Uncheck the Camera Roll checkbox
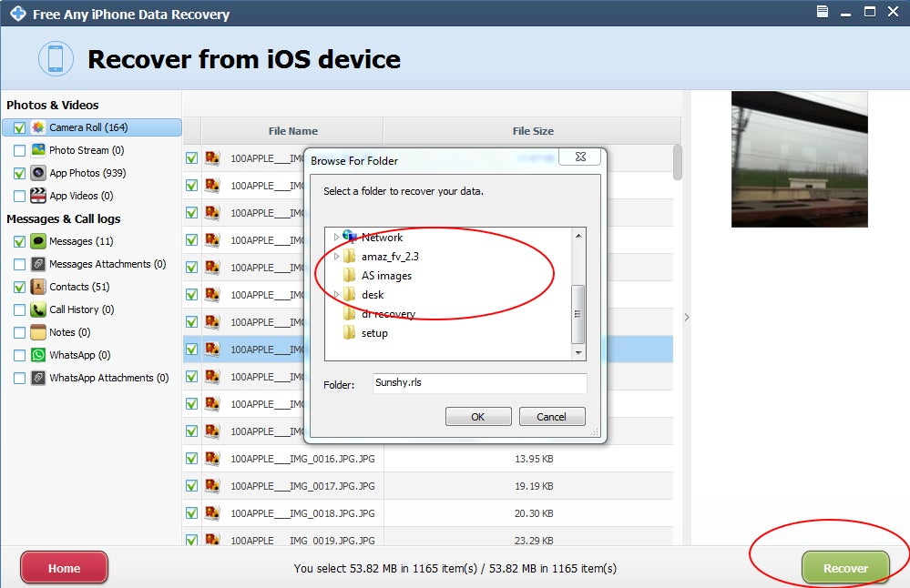Image resolution: width=910 pixels, height=588 pixels. pyautogui.click(x=19, y=127)
